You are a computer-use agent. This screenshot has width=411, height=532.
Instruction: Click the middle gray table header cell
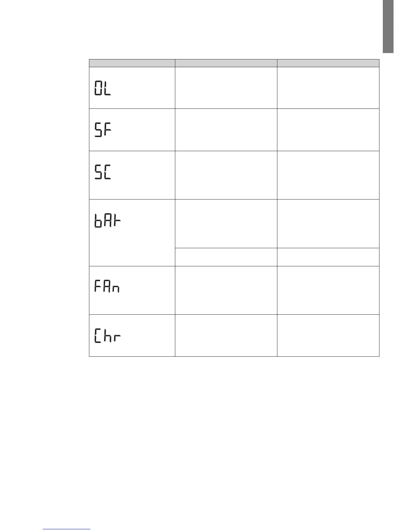point(226,63)
